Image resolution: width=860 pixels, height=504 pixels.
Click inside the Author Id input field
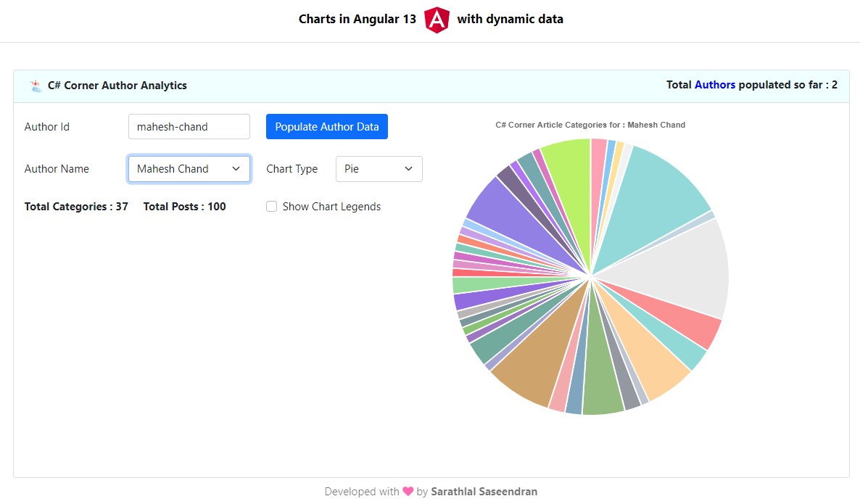[x=189, y=126]
